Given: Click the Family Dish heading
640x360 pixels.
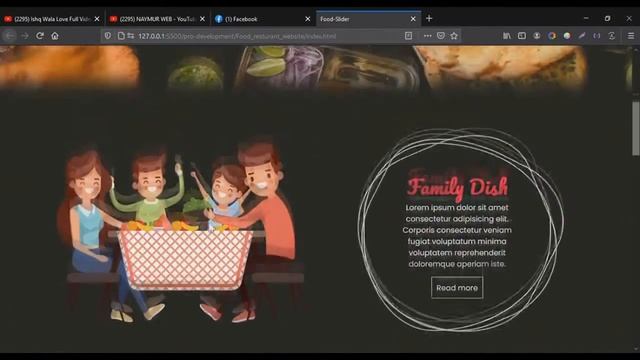Looking at the screenshot, I should [x=457, y=188].
